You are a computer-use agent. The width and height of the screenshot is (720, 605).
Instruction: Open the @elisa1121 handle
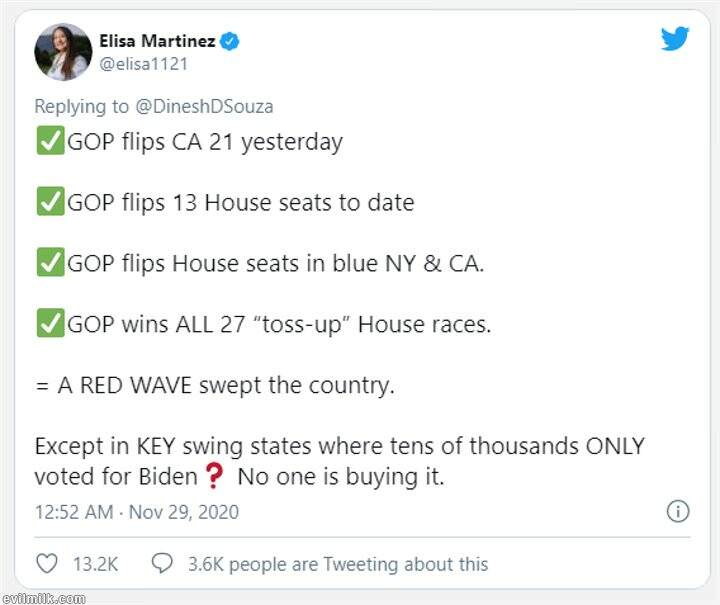coord(143,63)
